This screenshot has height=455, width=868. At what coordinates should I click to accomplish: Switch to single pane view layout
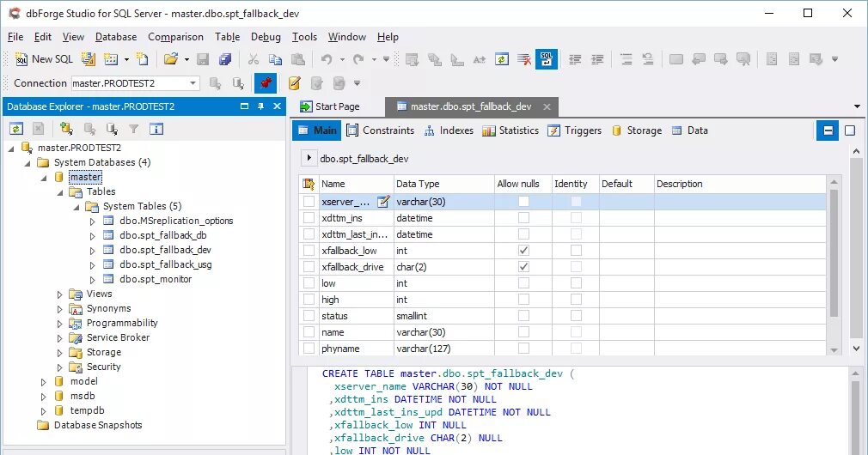click(850, 130)
